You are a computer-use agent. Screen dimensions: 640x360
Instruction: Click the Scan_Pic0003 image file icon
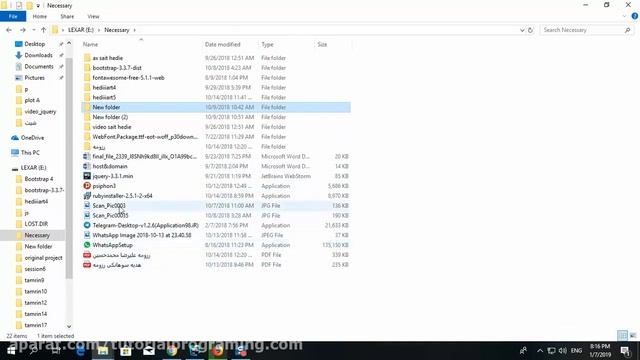click(87, 205)
